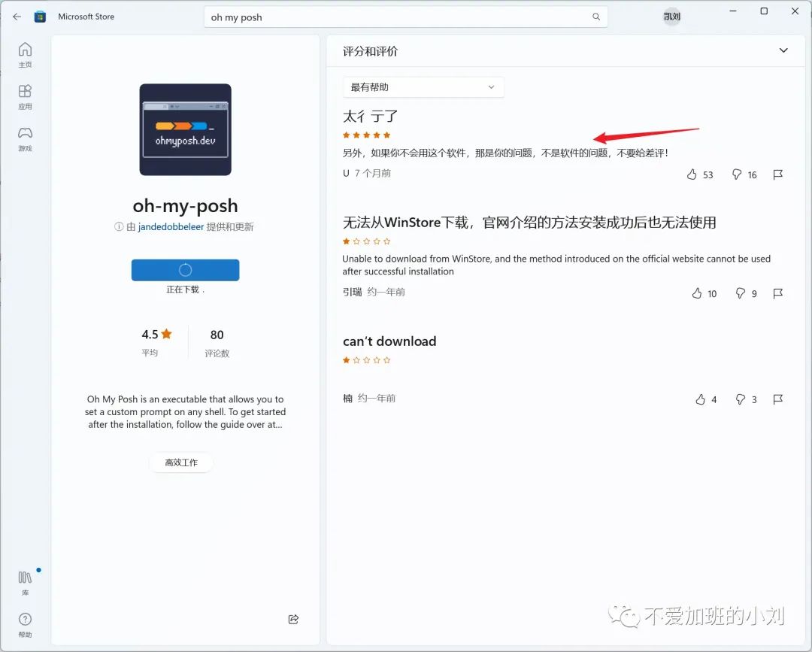Go back with the arrow icon
Screen dimensions: 812x652
[17, 17]
